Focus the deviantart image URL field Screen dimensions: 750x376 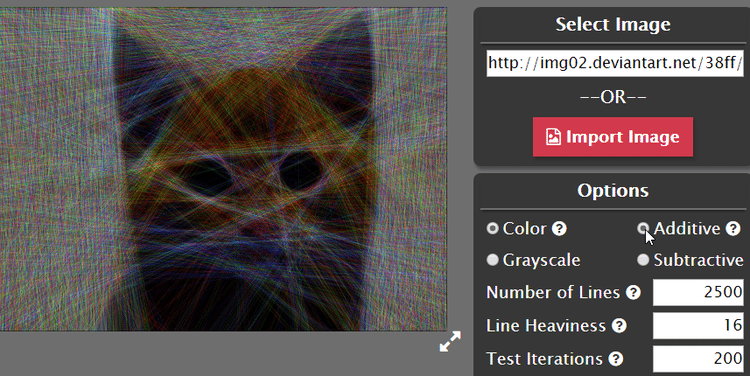point(615,63)
